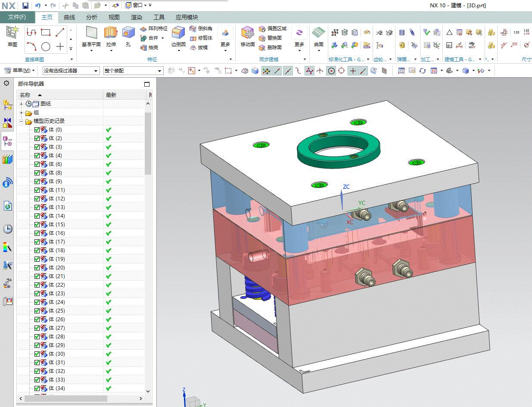Open the 没有选择过滤器 selection filter dropdown

[x=72, y=71]
